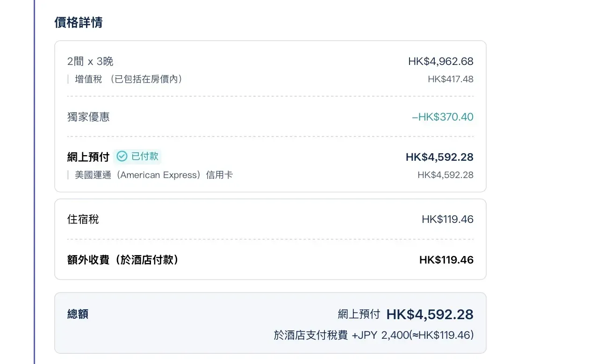Click large HK$4,592.28 in total summary

pos(430,314)
